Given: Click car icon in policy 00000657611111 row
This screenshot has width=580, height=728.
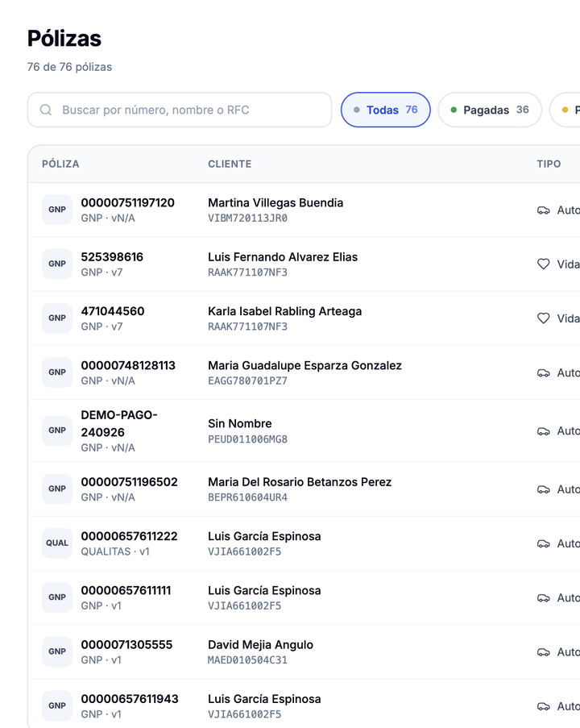Looking at the screenshot, I should point(543,598).
